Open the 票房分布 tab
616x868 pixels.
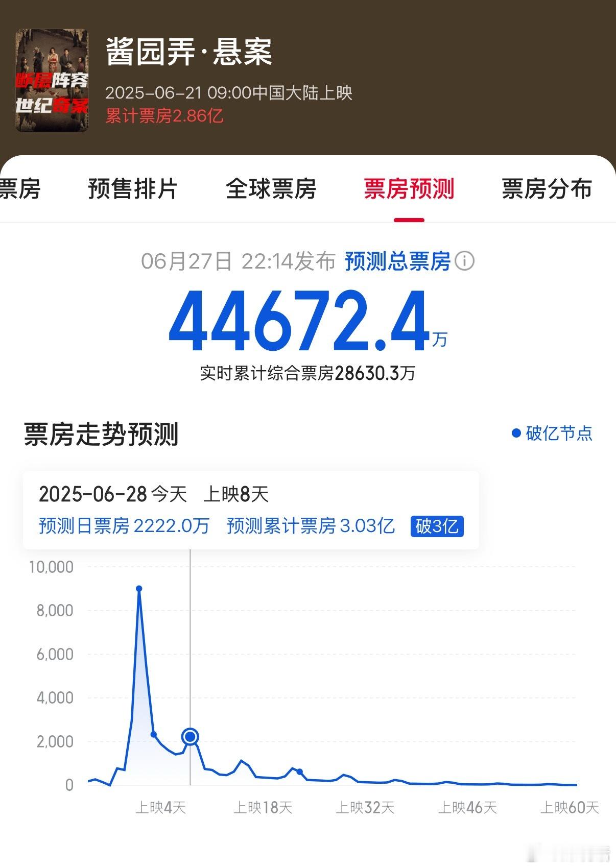pyautogui.click(x=547, y=189)
